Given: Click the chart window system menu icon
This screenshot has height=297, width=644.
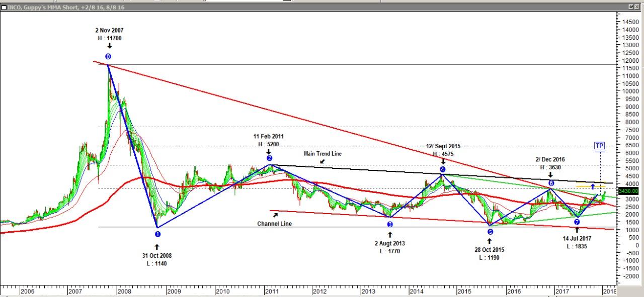Looking at the screenshot, I should 4,7.
